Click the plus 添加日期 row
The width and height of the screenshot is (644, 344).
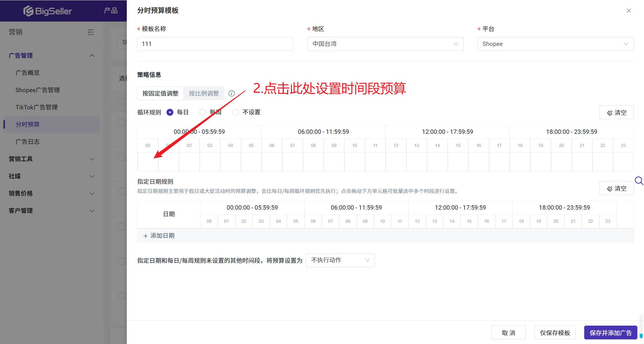(x=159, y=236)
